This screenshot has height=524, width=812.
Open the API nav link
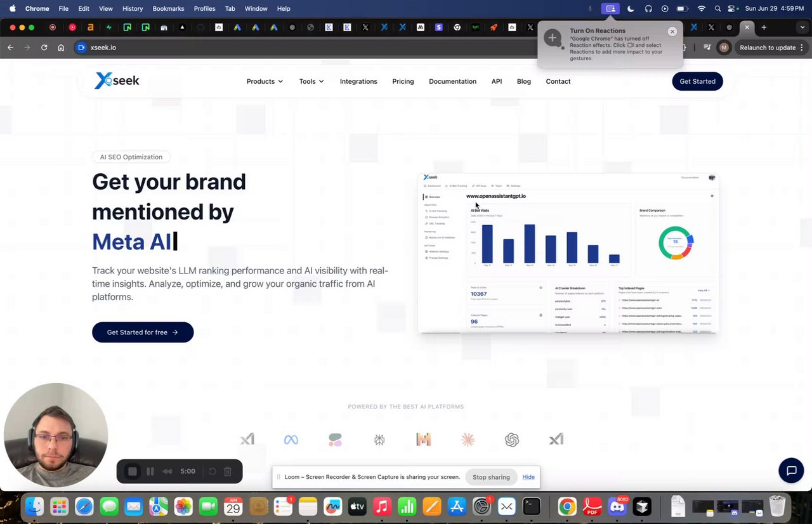coord(497,81)
